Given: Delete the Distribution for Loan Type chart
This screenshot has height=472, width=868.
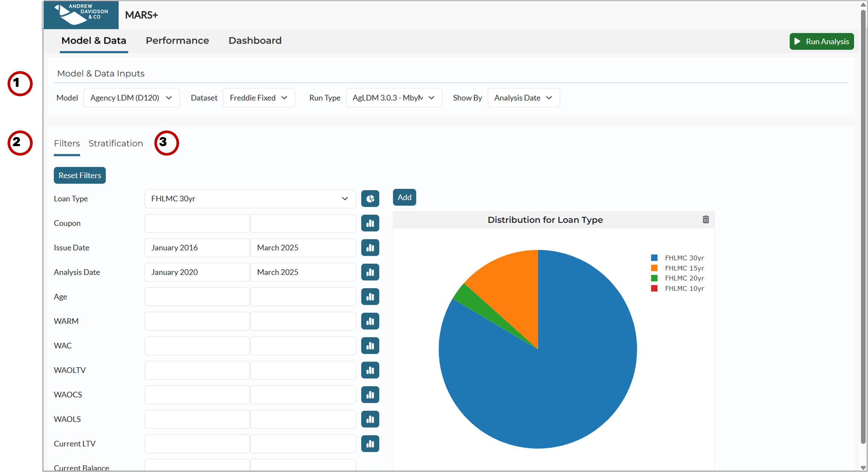Looking at the screenshot, I should 706,219.
